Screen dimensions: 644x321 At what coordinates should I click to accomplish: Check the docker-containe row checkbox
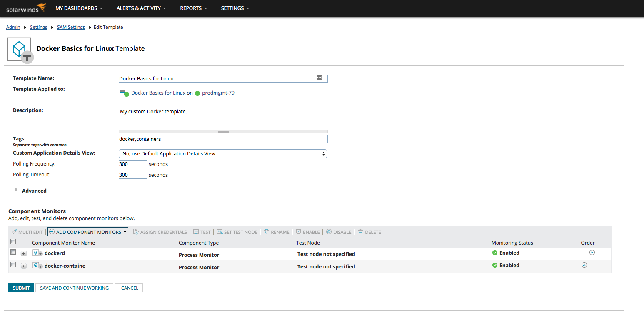[13, 265]
